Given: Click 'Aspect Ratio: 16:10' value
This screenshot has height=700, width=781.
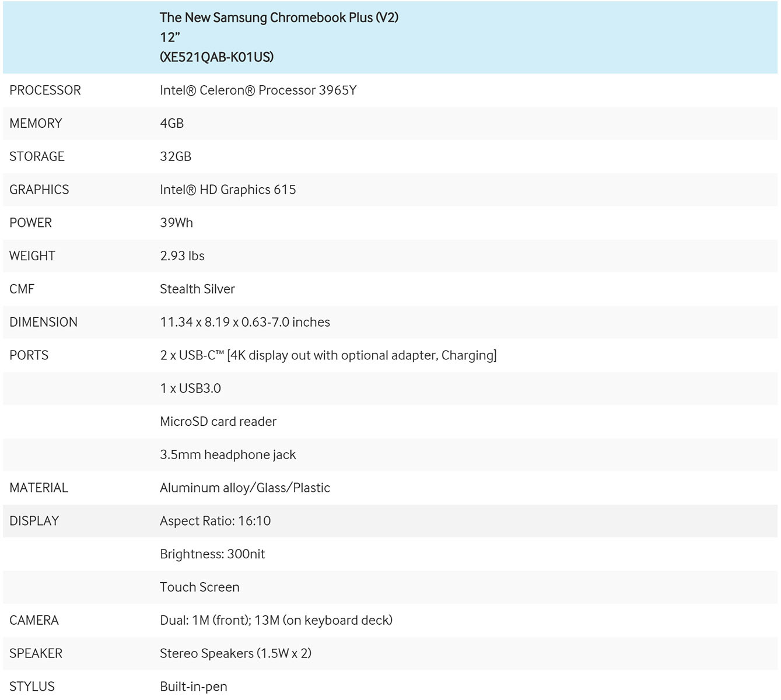Looking at the screenshot, I should (215, 521).
